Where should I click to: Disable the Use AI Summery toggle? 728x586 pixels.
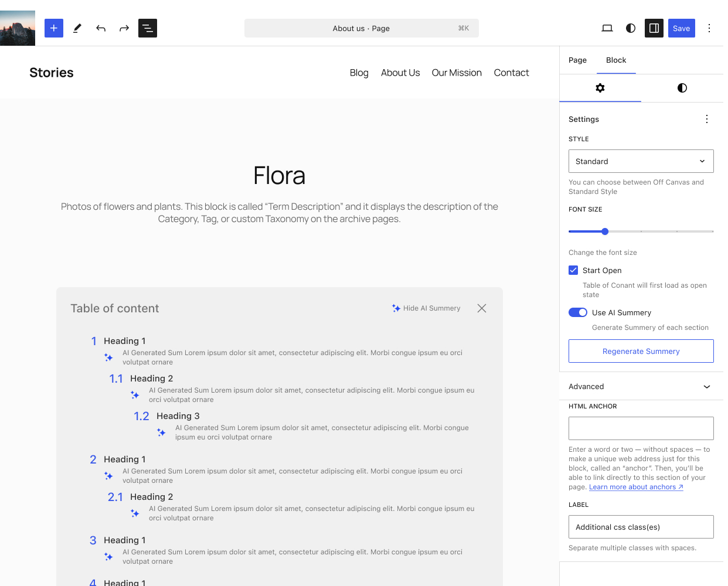[x=578, y=312]
